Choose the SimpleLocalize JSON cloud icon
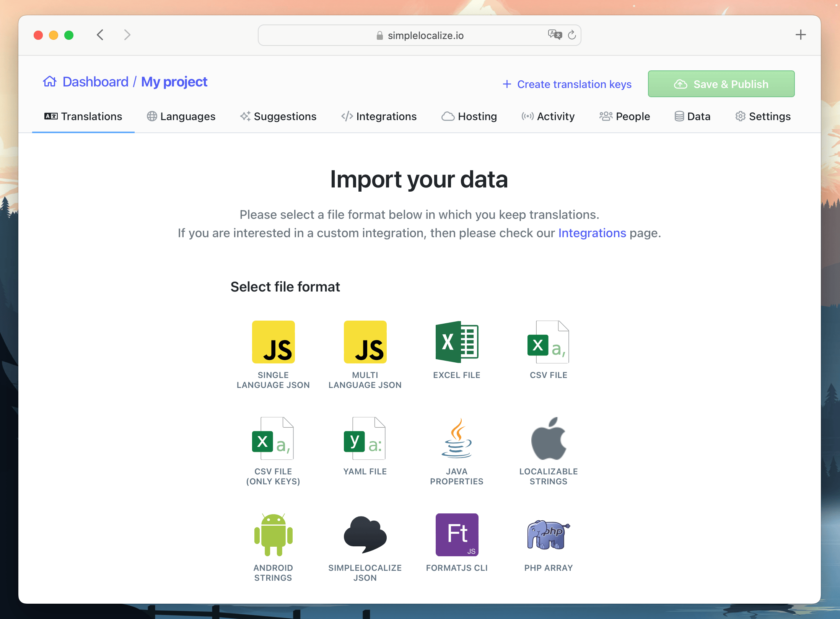 (x=365, y=535)
